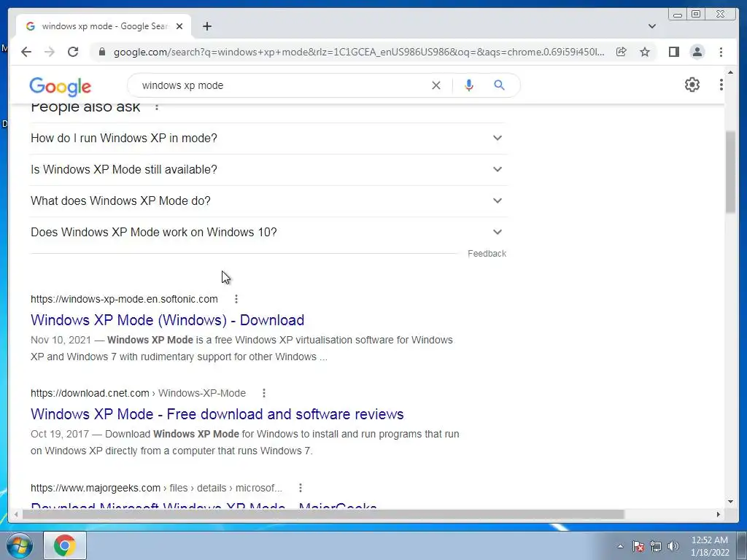
Task: Click the Chrome taskbar button
Action: (65, 545)
